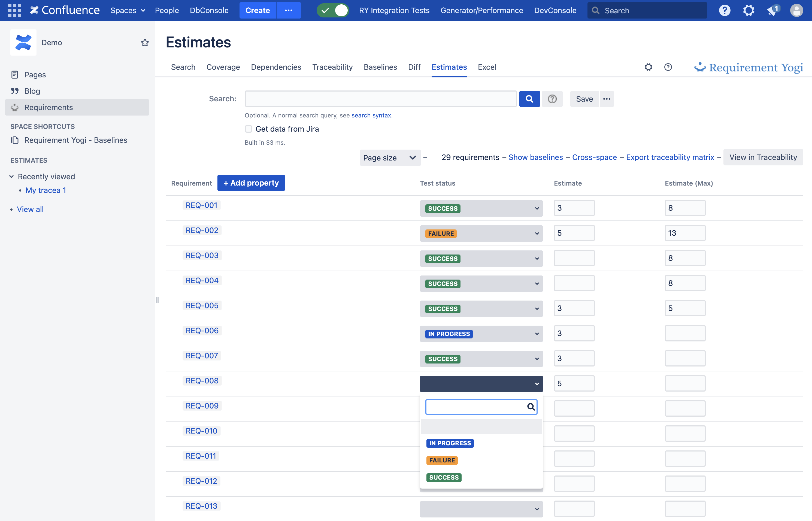Viewport: 812px width, 521px height.
Task: Collapse the Recently viewed section
Action: (11, 177)
